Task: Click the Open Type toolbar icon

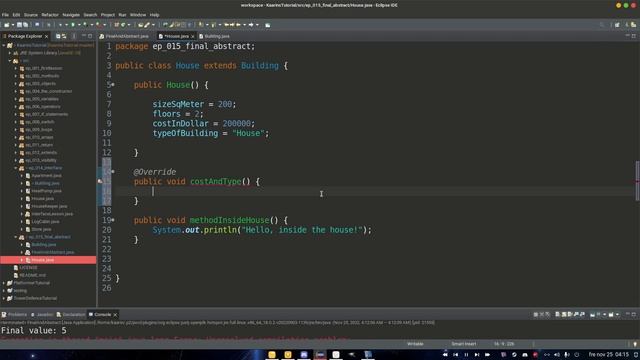Action: [141, 25]
